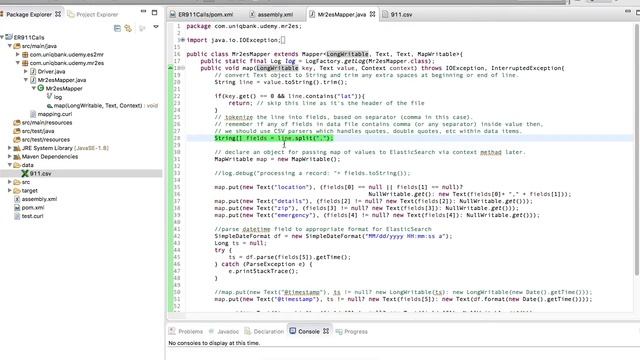Click the Maven Dependencies library icon

coord(17,156)
